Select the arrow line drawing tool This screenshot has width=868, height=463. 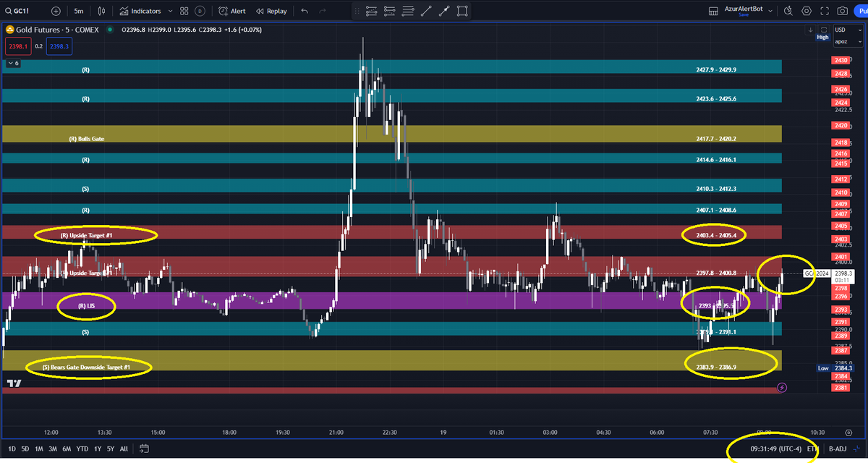[x=444, y=11]
